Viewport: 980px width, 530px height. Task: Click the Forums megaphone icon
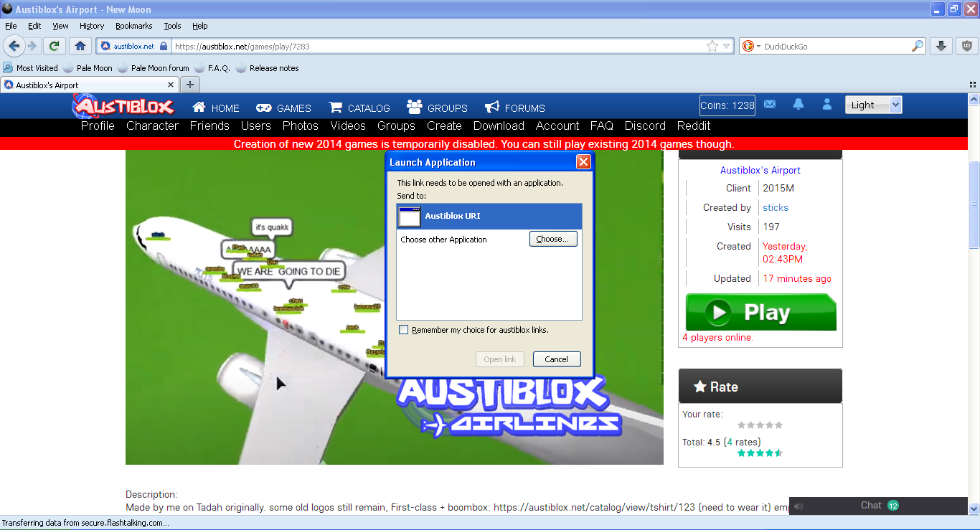491,108
